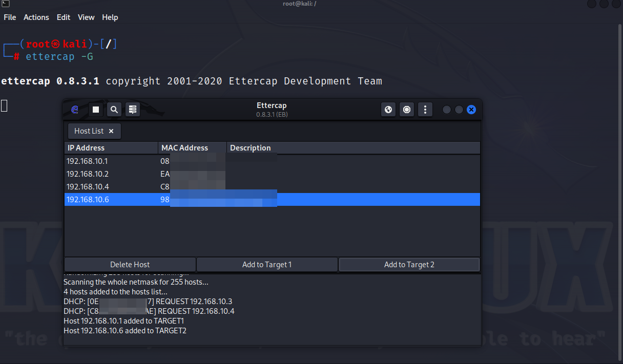This screenshot has height=364, width=623.
Task: Open the terminal View menu
Action: 86,17
